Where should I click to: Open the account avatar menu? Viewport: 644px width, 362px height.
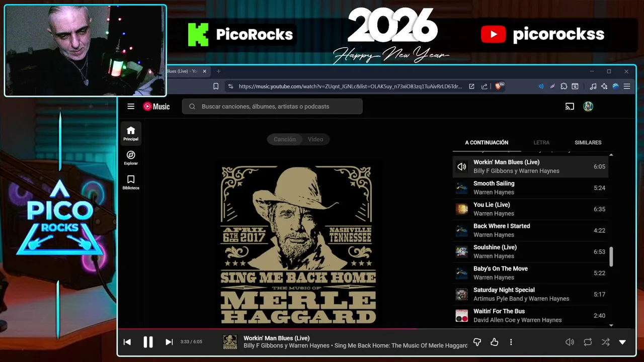(x=588, y=107)
